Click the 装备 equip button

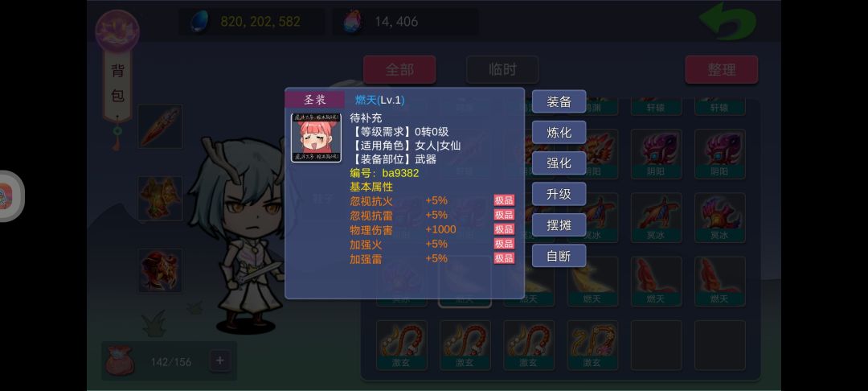[559, 101]
